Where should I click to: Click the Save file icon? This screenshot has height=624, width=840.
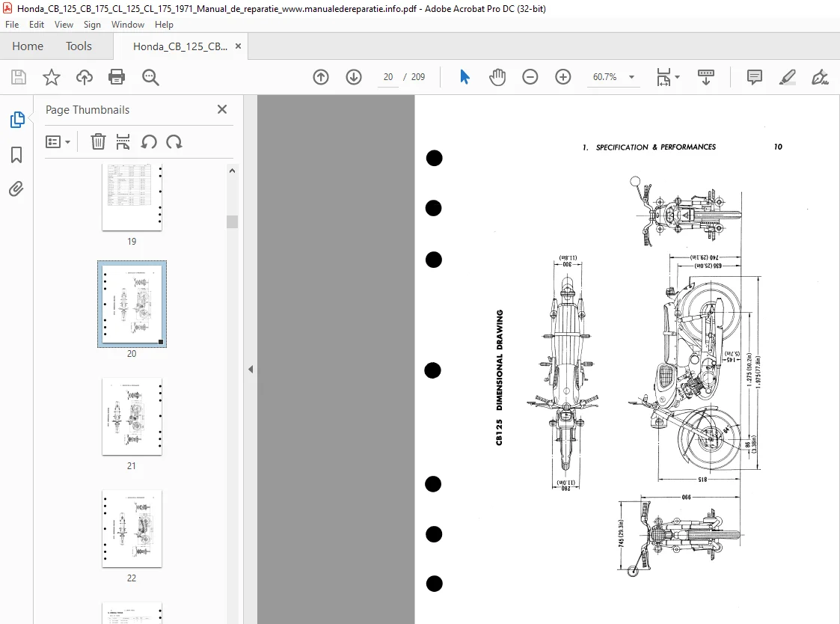point(19,77)
